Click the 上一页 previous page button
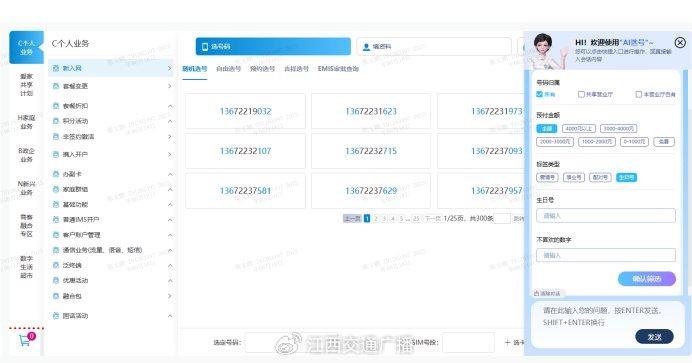This screenshot has width=692, height=363. pyautogui.click(x=352, y=218)
